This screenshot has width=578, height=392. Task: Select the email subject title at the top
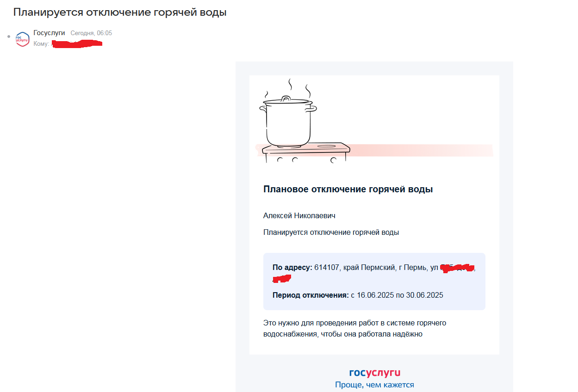(120, 12)
